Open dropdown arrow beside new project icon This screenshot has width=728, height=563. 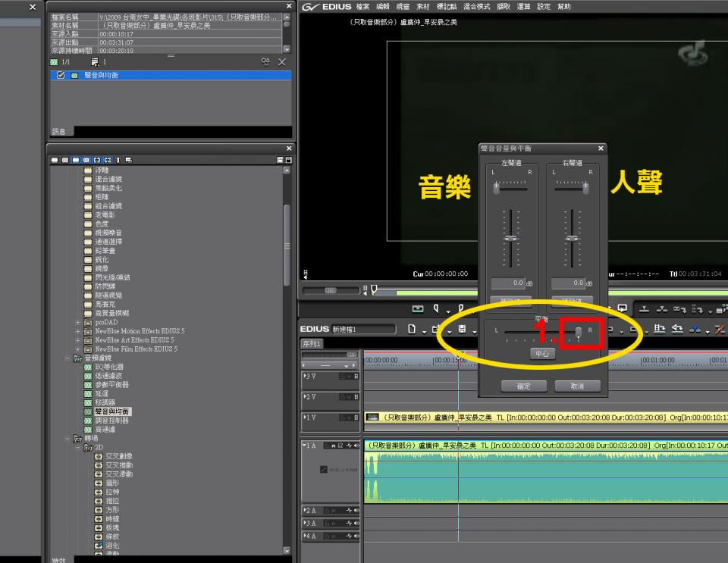click(424, 332)
